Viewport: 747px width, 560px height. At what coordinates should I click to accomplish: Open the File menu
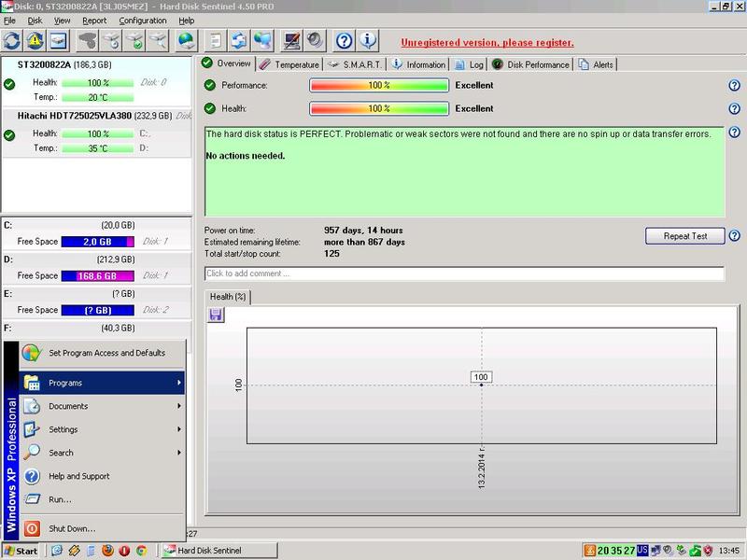pos(9,21)
